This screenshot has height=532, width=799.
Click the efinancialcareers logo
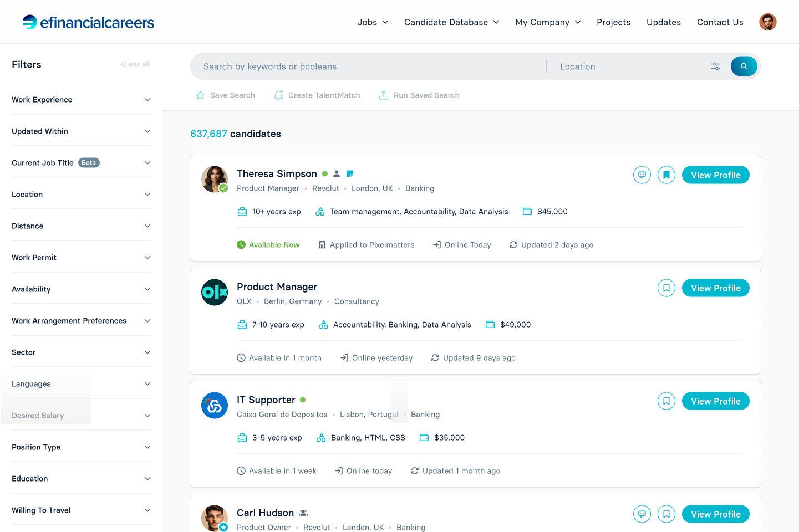pos(88,22)
